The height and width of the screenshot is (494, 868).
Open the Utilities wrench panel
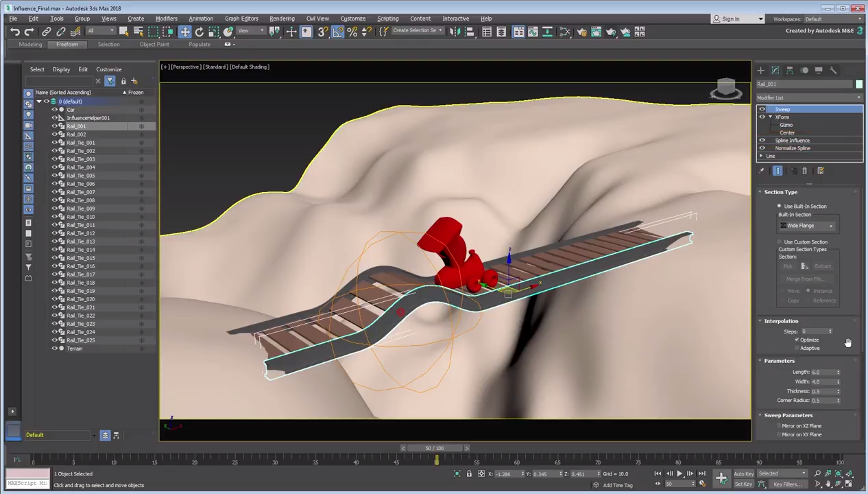click(x=833, y=70)
